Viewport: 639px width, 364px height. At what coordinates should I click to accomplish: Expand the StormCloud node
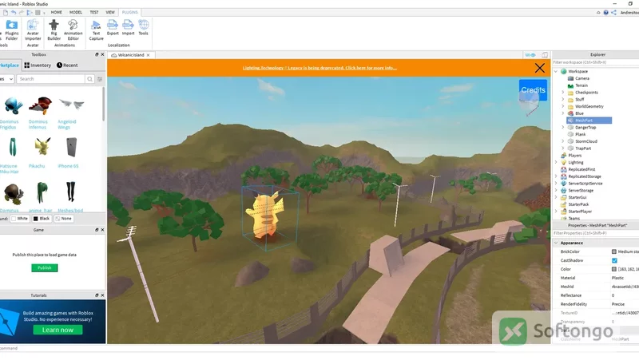[x=563, y=142]
